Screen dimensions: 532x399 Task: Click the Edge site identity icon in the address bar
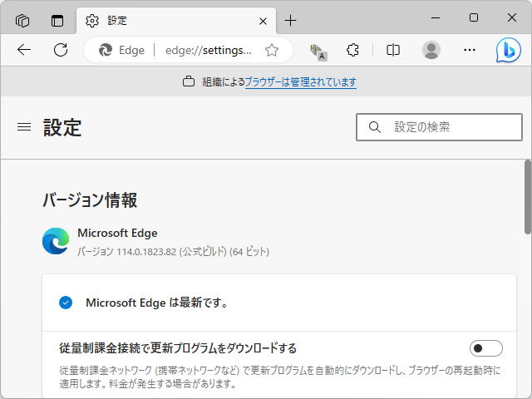tap(106, 50)
